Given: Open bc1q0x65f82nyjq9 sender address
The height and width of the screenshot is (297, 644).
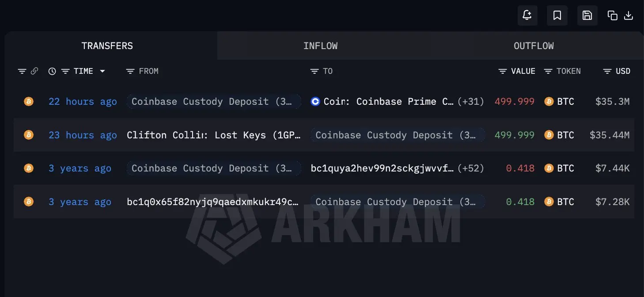Looking at the screenshot, I should [x=213, y=202].
